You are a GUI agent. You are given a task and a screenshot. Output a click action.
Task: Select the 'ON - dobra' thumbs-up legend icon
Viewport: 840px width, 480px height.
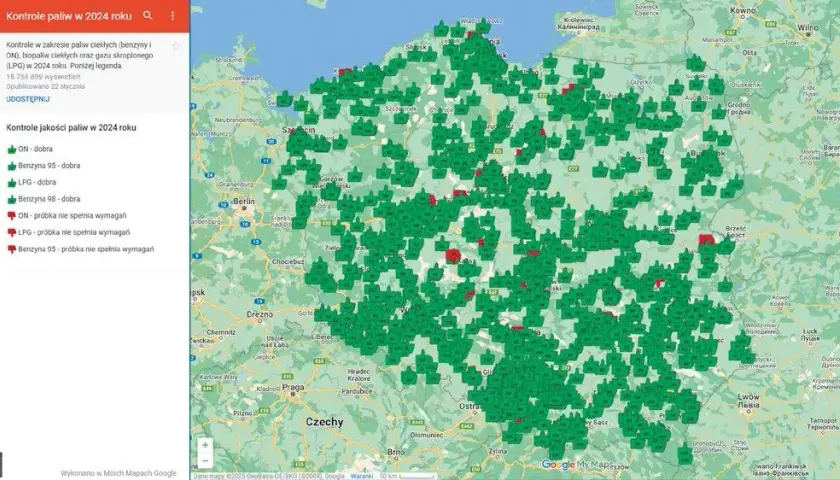click(11, 149)
